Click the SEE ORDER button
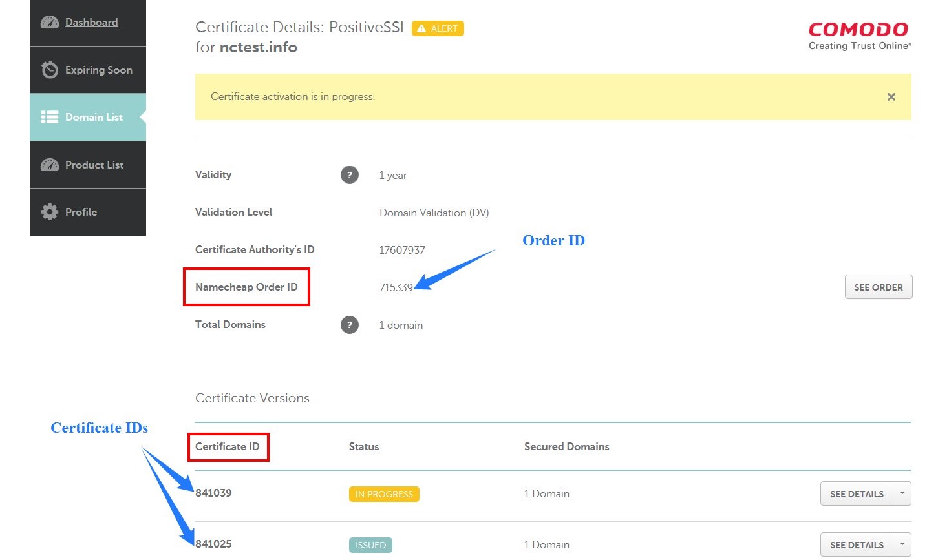The width and height of the screenshot is (927, 560). coord(879,287)
